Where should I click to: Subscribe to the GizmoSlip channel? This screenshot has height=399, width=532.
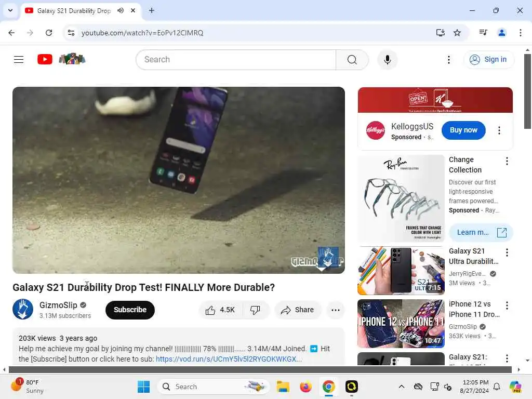tap(130, 310)
